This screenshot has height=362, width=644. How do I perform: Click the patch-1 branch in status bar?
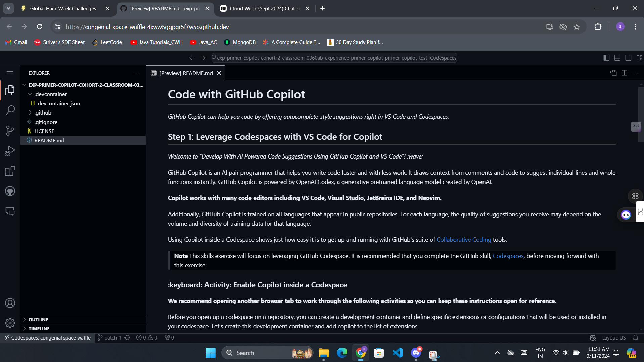[110, 337]
